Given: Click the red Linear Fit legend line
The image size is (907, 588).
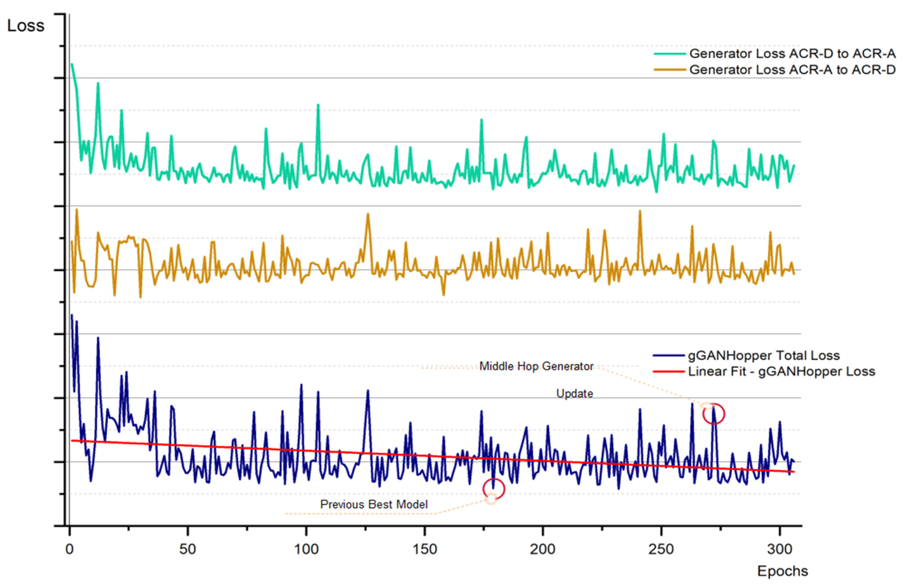Looking at the screenshot, I should click(x=668, y=372).
